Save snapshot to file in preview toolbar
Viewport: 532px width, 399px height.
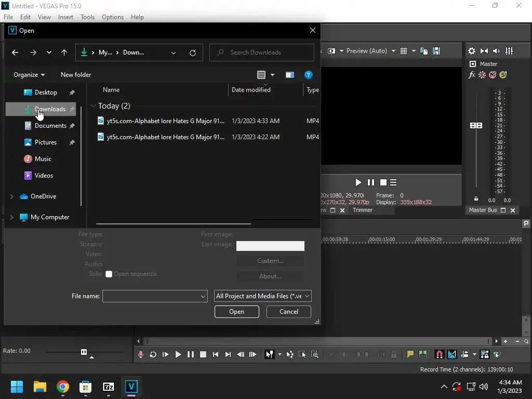[436, 51]
